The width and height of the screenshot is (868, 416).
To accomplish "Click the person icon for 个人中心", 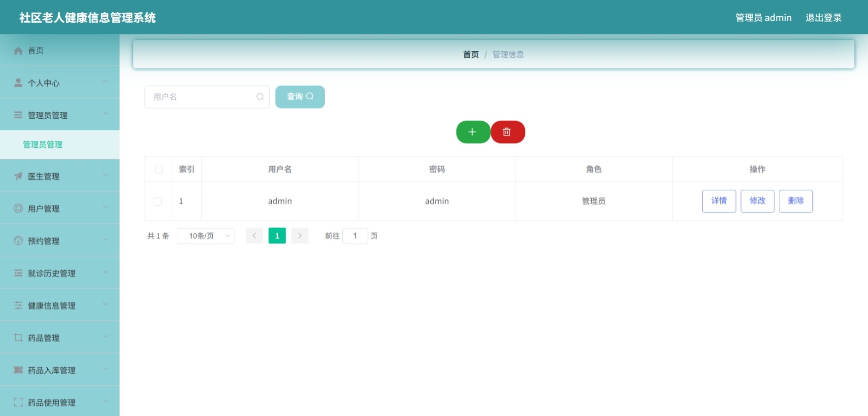I will (x=18, y=83).
